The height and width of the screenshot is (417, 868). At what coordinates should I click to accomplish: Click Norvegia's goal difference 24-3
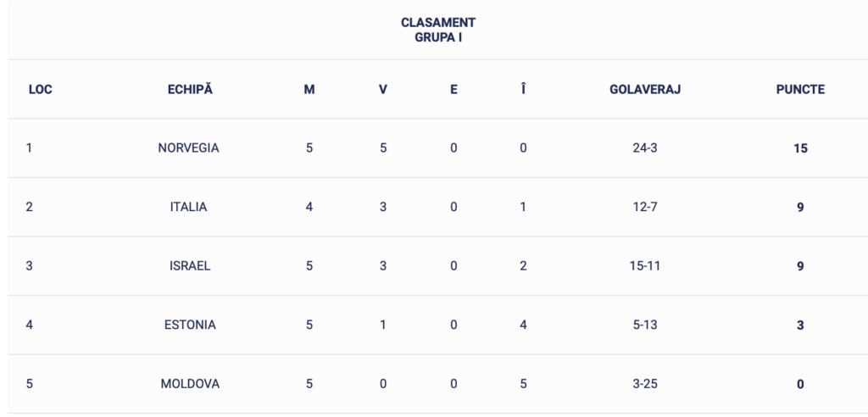coord(645,148)
